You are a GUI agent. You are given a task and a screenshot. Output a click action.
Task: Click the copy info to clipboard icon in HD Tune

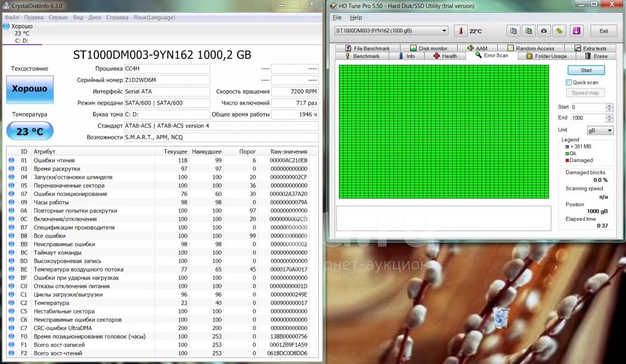coord(513,31)
